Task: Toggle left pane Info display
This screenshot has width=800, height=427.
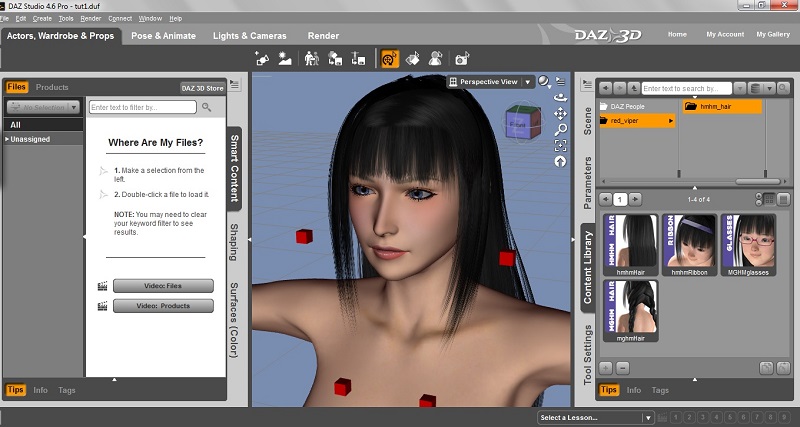Action: [40, 390]
